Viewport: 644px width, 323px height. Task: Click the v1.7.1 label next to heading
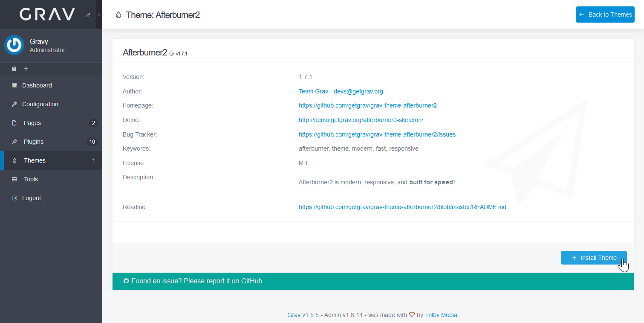[182, 54]
